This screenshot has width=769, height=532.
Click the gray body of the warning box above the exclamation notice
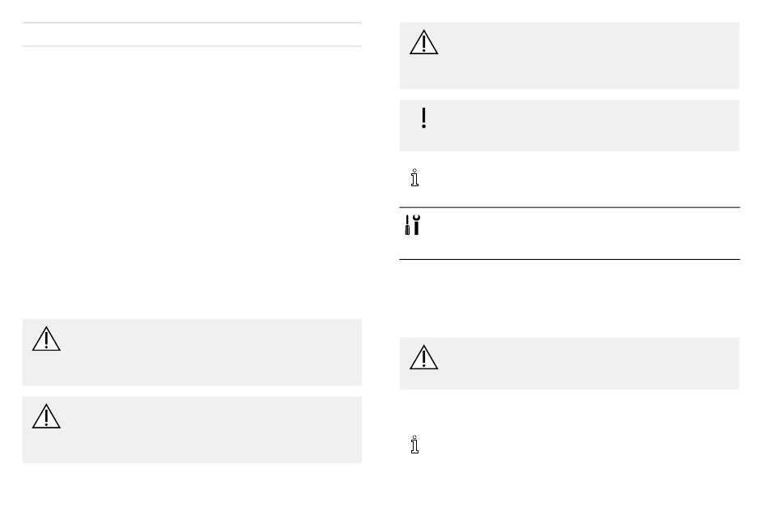593,55
